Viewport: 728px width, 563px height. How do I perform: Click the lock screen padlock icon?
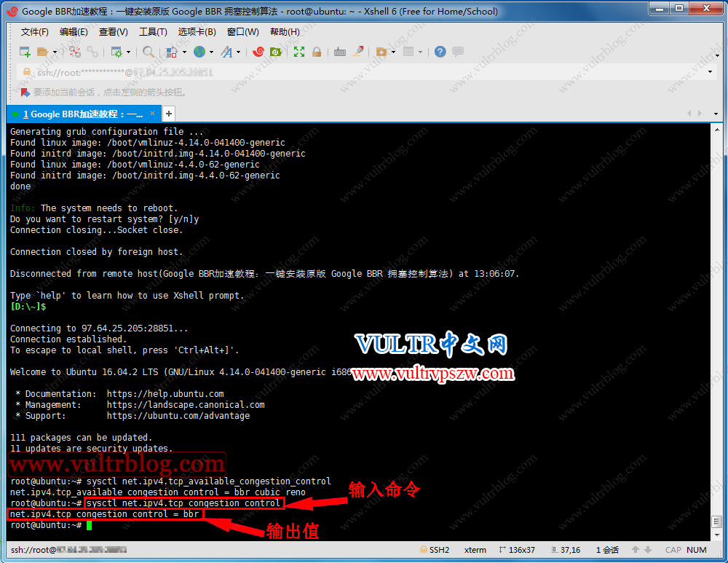(x=317, y=52)
